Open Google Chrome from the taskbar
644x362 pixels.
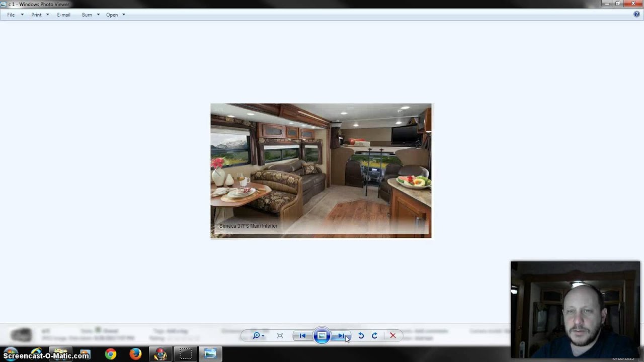coord(111,354)
